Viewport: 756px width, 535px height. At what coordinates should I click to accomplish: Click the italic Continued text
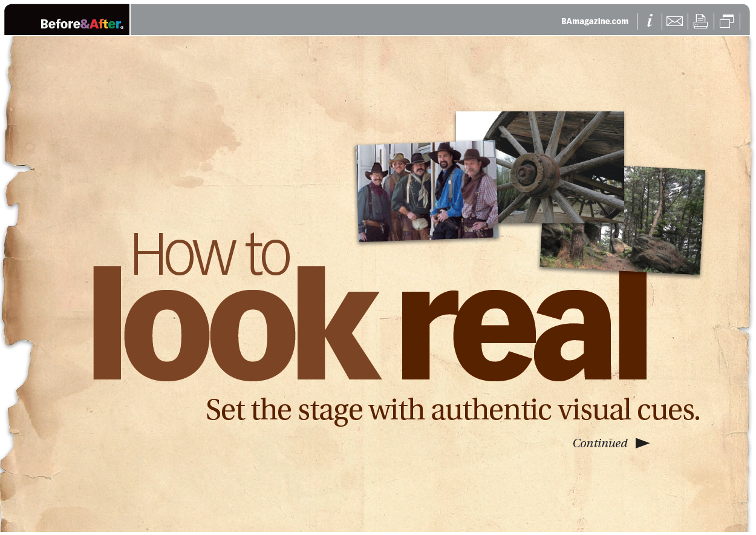[x=600, y=444]
